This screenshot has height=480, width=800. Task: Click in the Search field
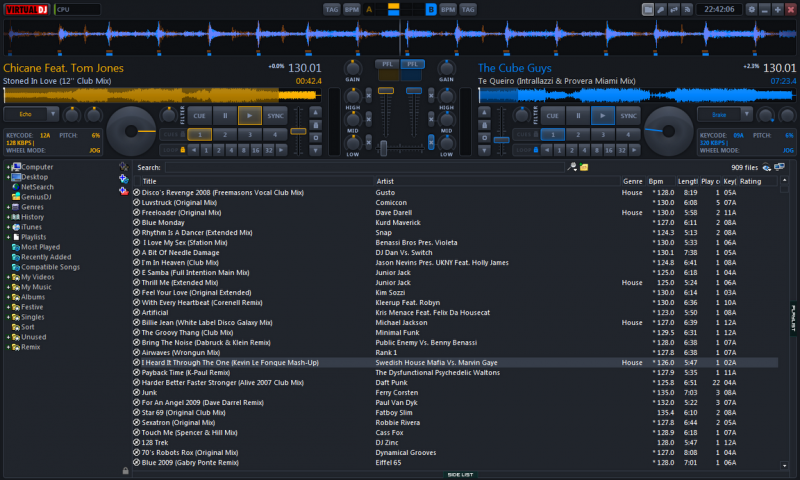coord(364,167)
